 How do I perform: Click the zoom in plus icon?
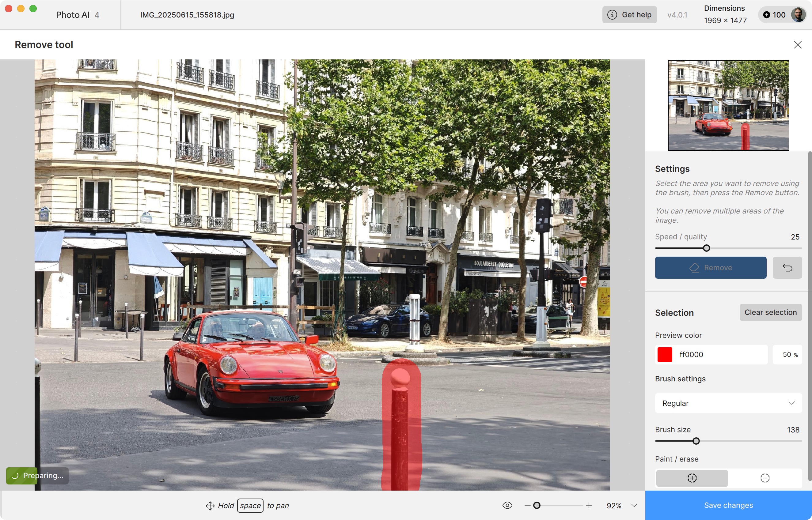589,505
